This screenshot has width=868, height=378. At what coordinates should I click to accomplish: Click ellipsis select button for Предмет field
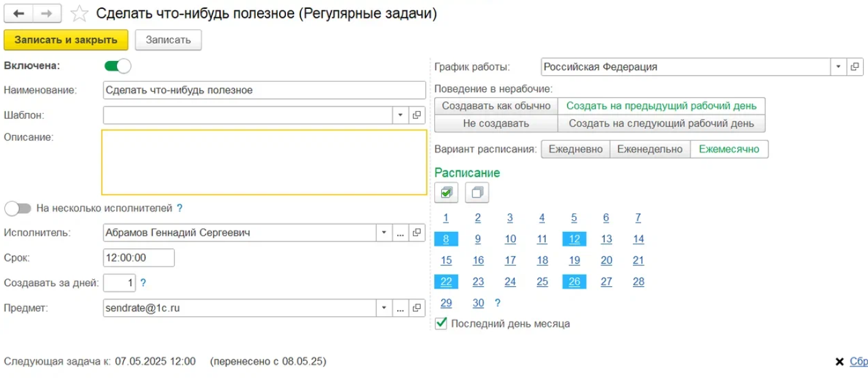[x=400, y=308]
